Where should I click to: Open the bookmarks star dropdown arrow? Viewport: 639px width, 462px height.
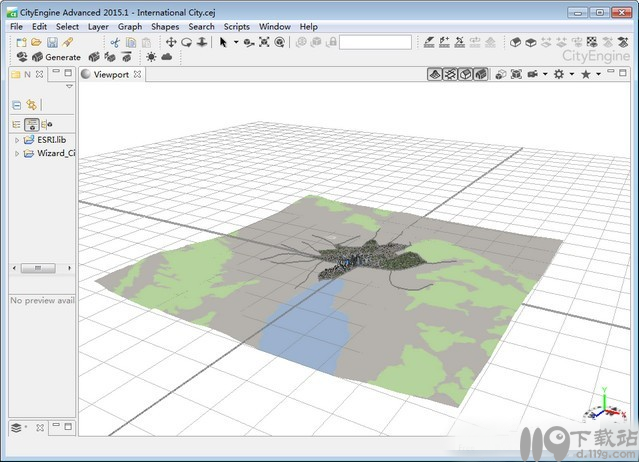(598, 74)
